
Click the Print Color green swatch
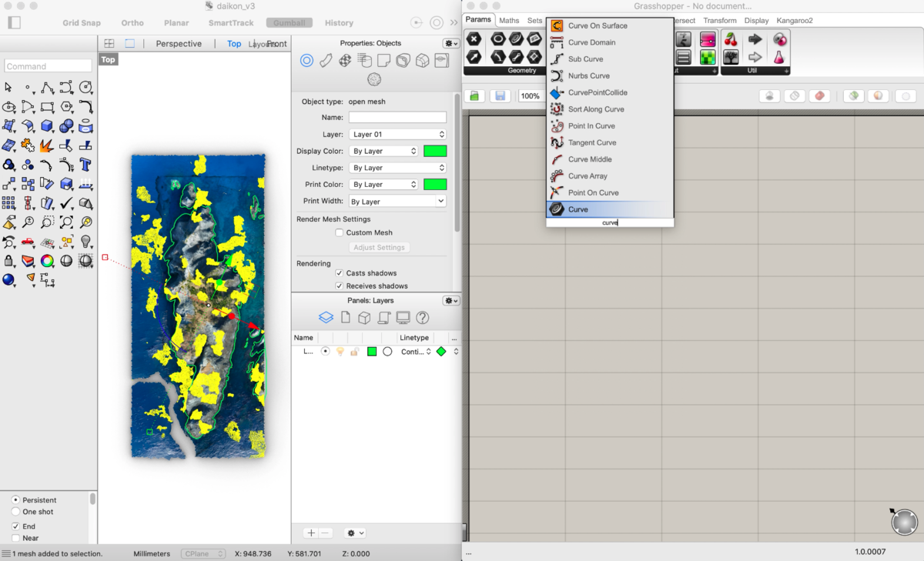(x=435, y=185)
